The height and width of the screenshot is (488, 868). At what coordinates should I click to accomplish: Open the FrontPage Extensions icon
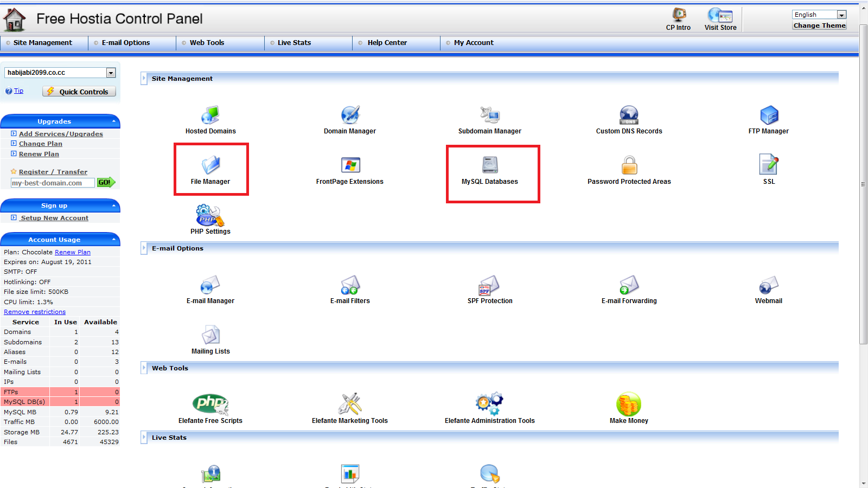click(350, 165)
